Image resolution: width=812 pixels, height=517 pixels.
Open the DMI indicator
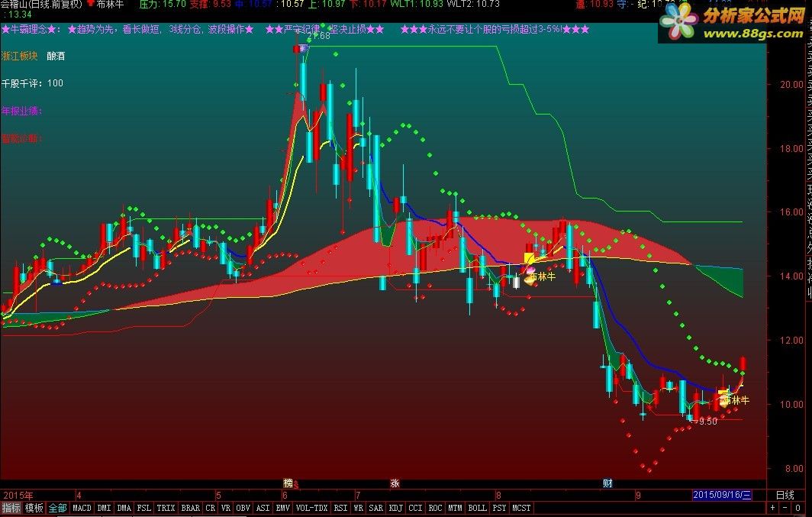104,508
